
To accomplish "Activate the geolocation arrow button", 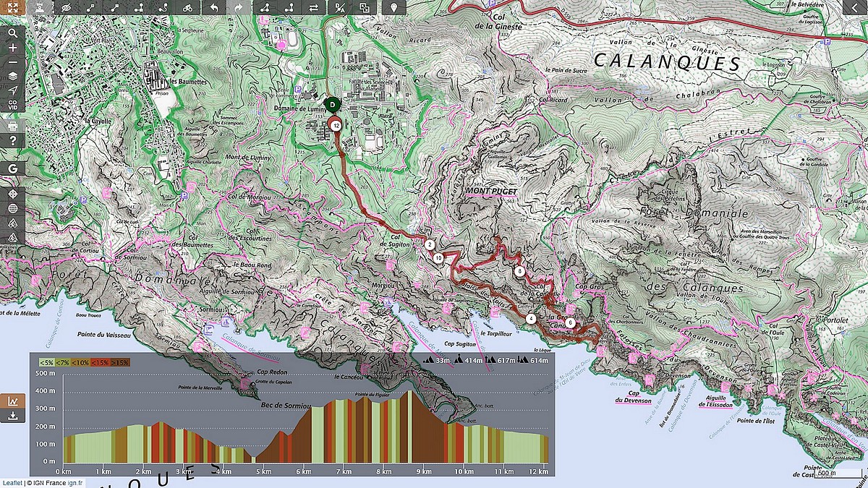I will click(x=12, y=90).
